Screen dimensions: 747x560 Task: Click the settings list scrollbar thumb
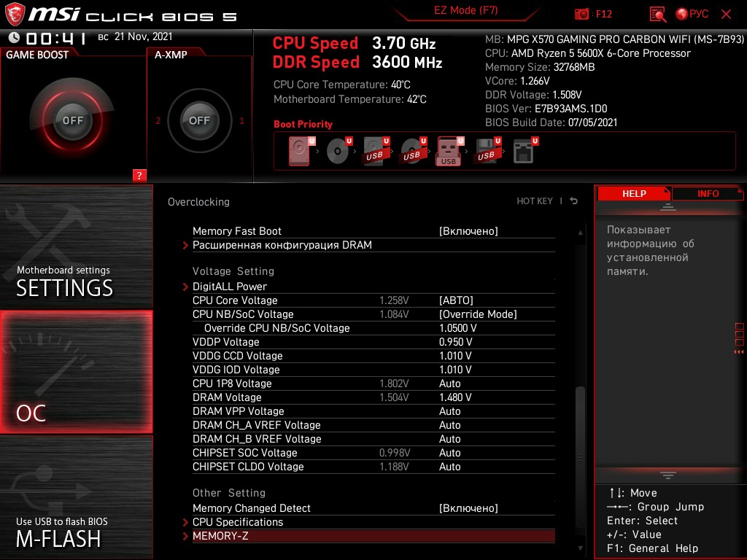(x=580, y=457)
